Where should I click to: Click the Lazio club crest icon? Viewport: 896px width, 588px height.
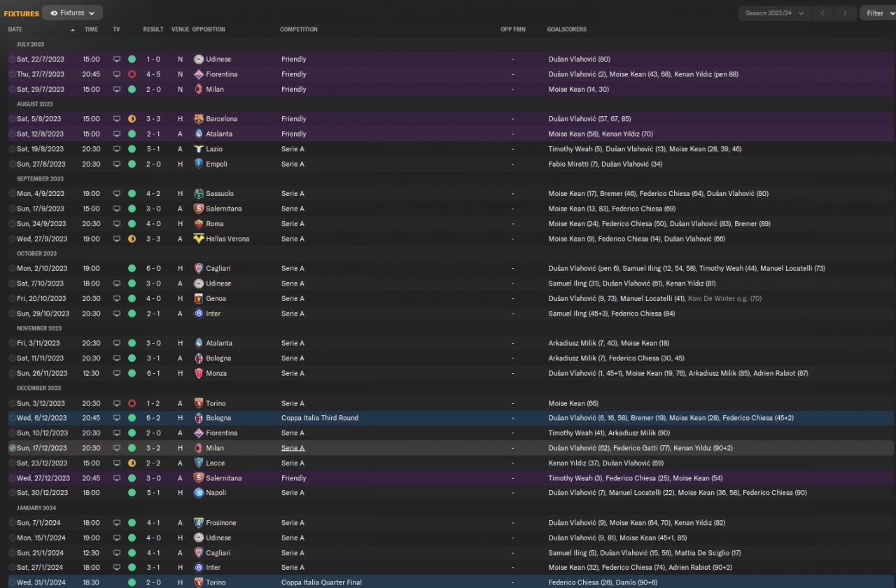(199, 149)
